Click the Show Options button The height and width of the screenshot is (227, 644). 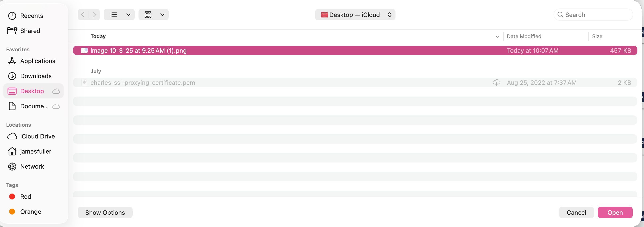pos(105,212)
